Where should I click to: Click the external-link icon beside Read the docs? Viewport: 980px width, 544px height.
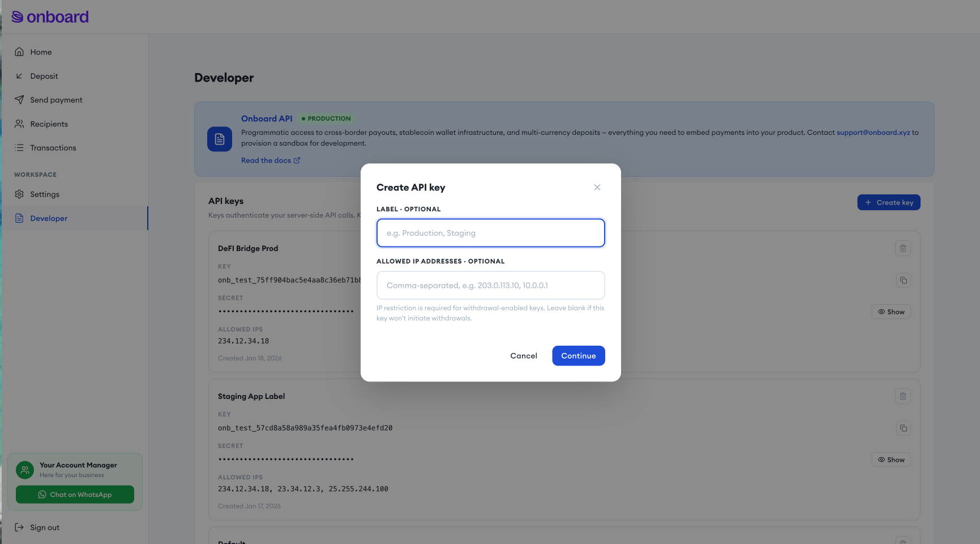point(297,161)
